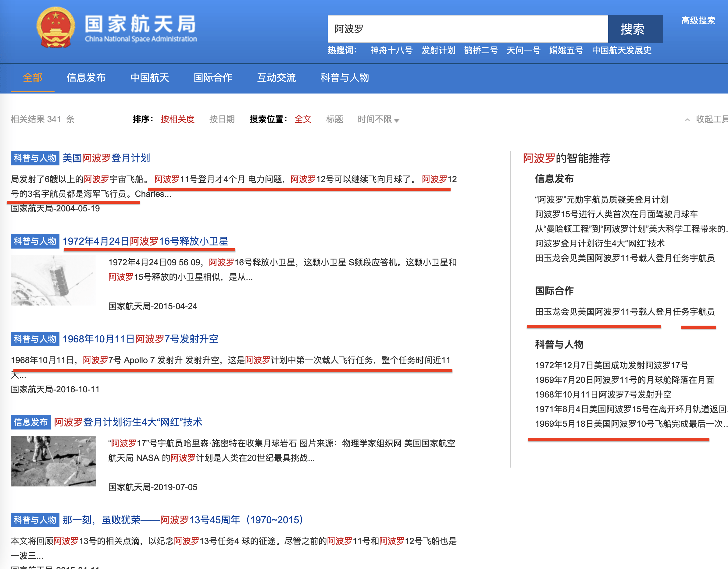Switch to the 中国航天 tab
The height and width of the screenshot is (569, 728).
pyautogui.click(x=150, y=78)
